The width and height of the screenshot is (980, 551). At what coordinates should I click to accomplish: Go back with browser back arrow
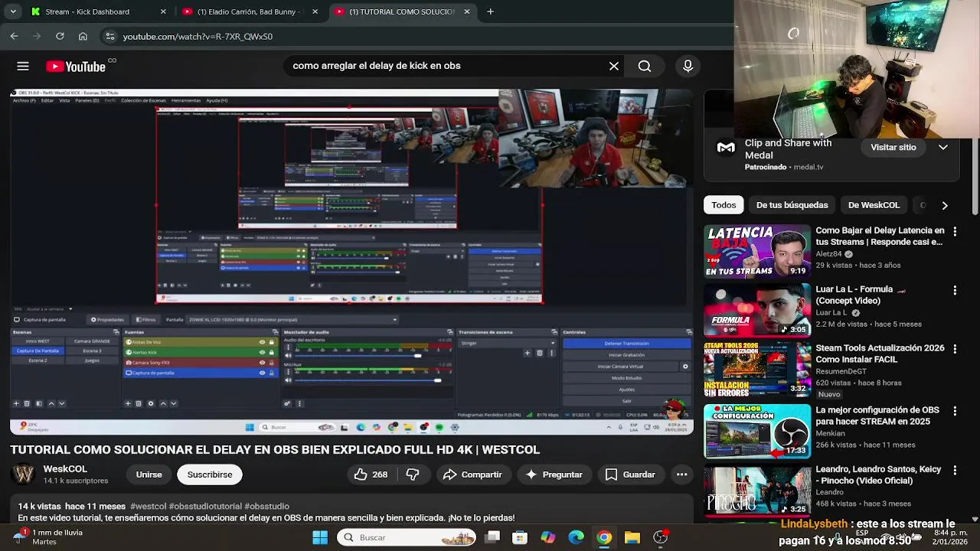(14, 36)
